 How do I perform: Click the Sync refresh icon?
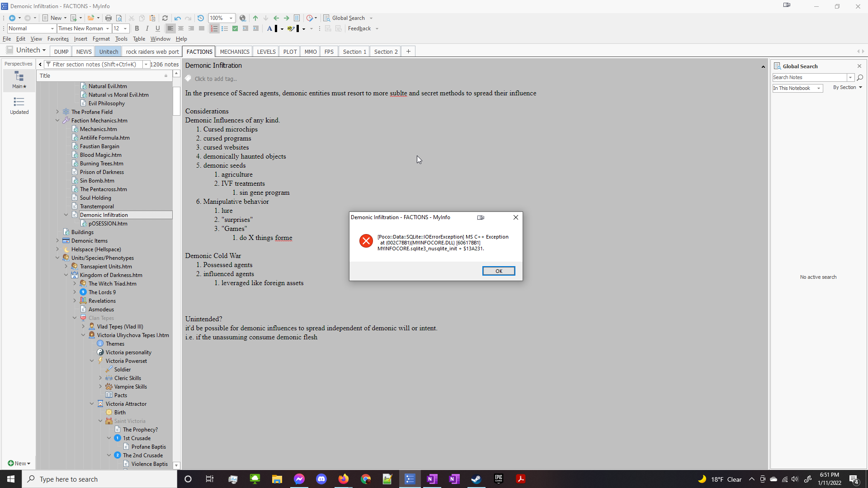[x=165, y=18]
